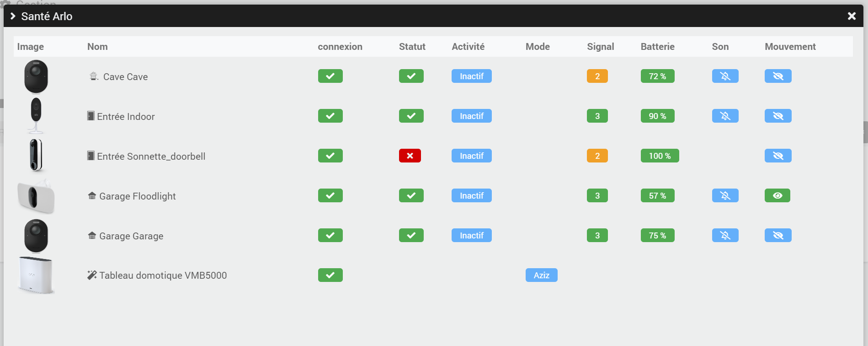Screen dimensions: 868x346
Task: Toggle Mouvement eye-slash for Entrée Indoor
Action: [778, 116]
